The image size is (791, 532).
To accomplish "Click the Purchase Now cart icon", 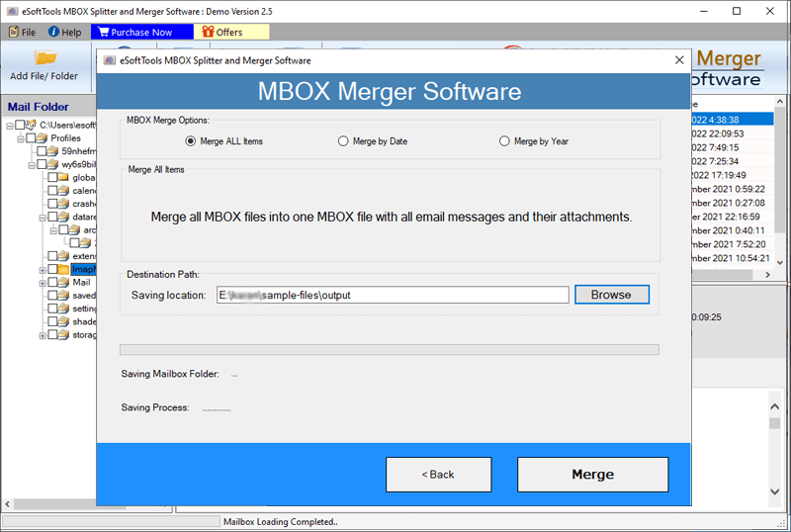I will 104,32.
